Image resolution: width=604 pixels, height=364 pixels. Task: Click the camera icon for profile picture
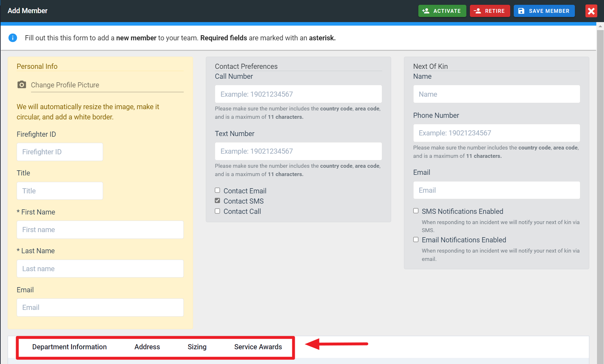pos(21,85)
